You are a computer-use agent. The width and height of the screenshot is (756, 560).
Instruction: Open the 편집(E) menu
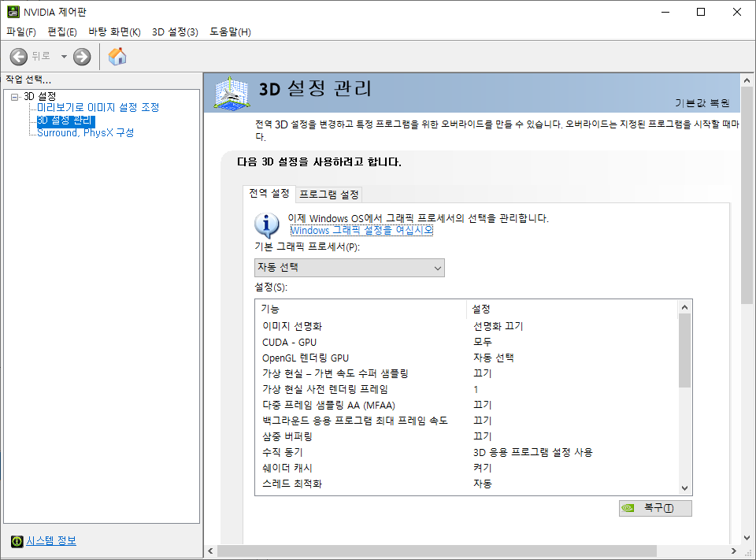[x=62, y=32]
